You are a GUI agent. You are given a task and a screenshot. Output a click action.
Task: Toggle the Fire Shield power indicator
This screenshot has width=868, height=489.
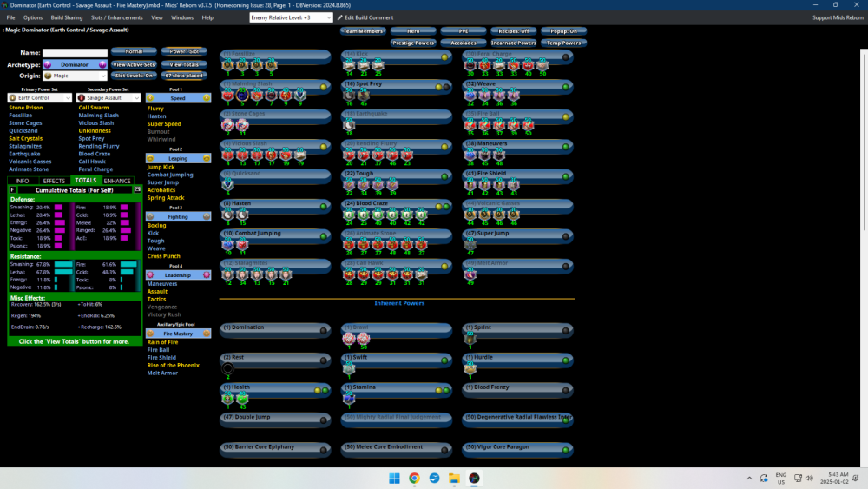click(565, 176)
